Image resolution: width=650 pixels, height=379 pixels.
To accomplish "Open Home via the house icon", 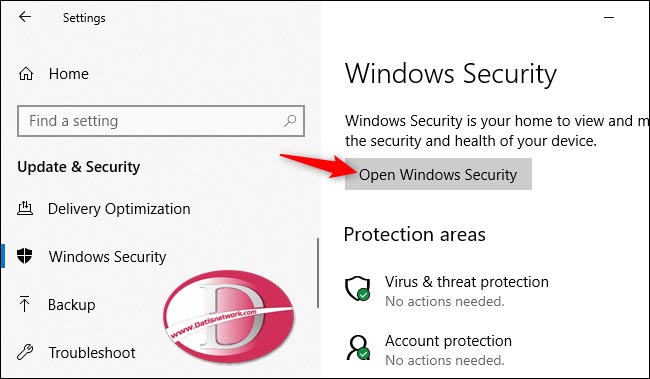I will coord(26,74).
